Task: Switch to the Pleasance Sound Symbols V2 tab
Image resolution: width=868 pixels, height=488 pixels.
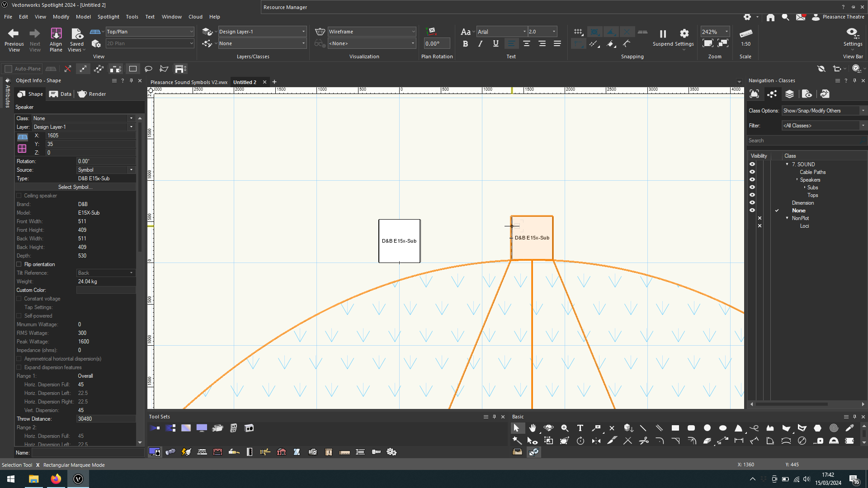Action: tap(189, 82)
